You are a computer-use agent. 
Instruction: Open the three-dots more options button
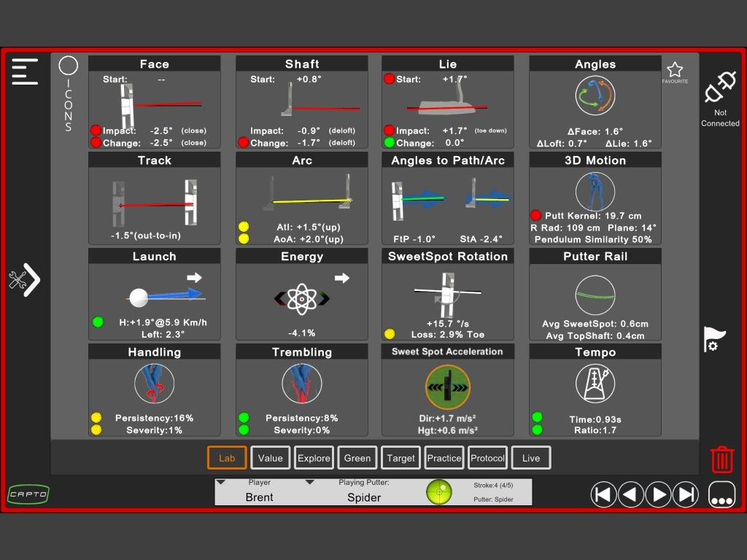(721, 495)
